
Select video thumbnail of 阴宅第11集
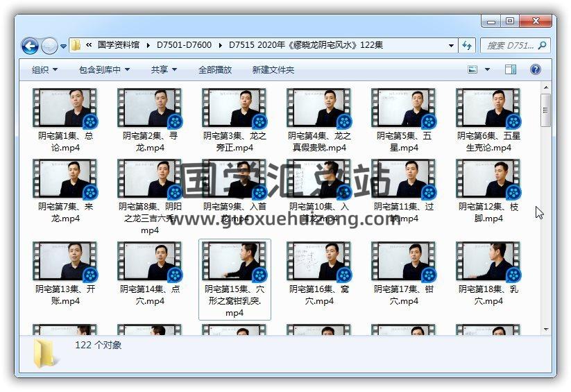coord(404,178)
